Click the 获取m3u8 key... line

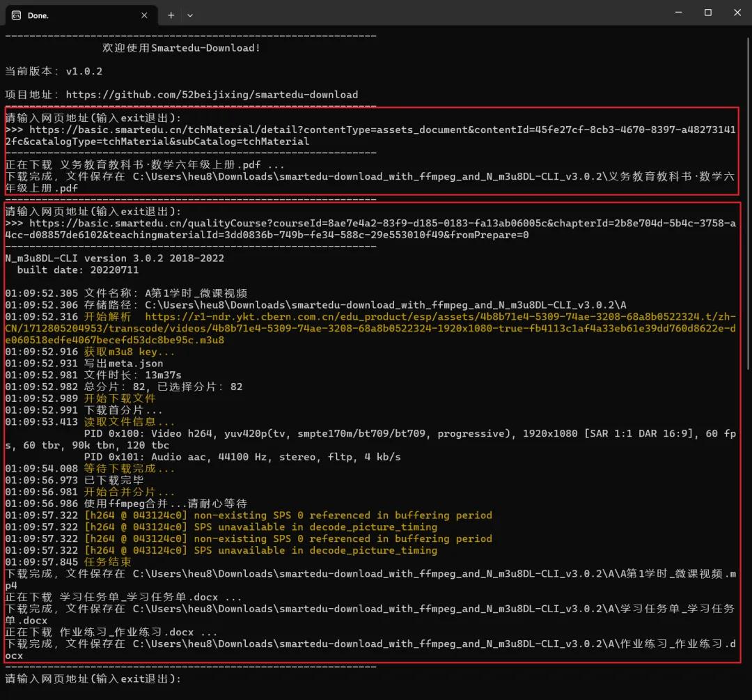tap(90, 352)
